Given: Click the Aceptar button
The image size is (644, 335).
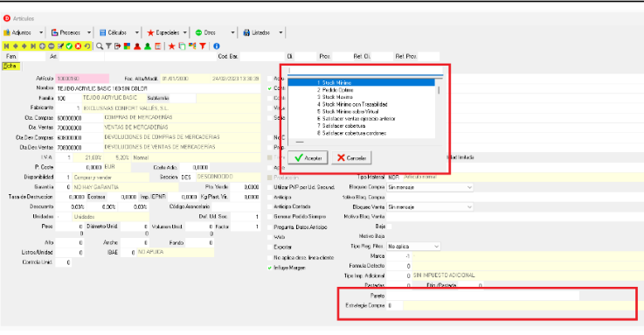Looking at the screenshot, I should point(308,157).
